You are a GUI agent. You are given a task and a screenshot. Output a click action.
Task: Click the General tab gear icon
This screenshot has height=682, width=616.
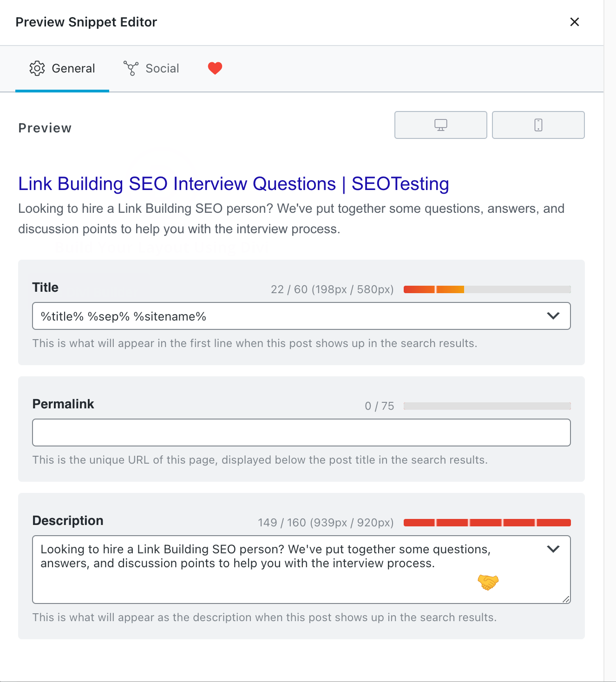click(37, 68)
